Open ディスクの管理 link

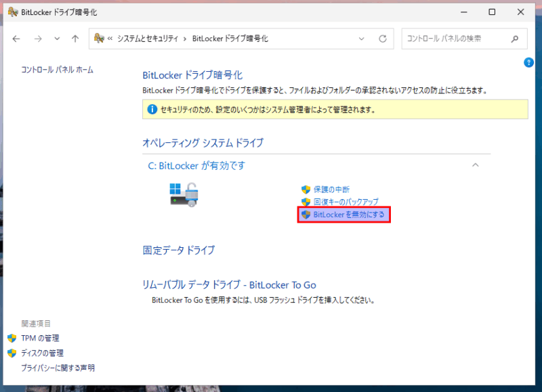coord(42,353)
